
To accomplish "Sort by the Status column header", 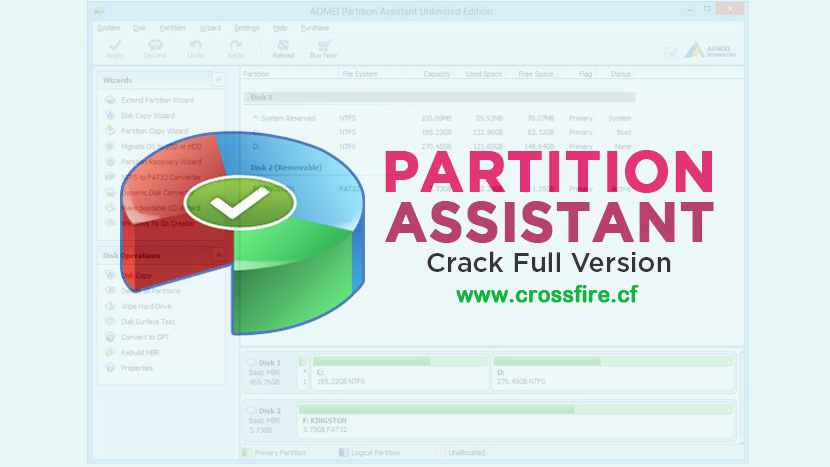I will click(620, 74).
